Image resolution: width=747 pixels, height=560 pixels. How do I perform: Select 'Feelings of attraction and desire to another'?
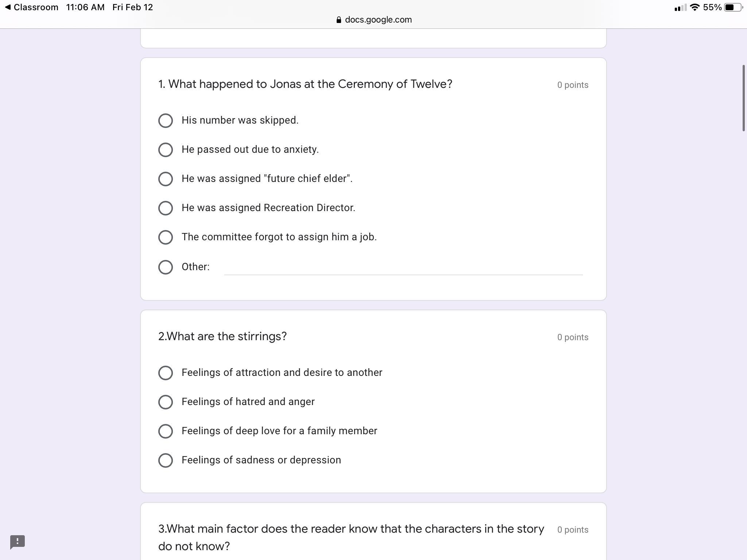[166, 373]
